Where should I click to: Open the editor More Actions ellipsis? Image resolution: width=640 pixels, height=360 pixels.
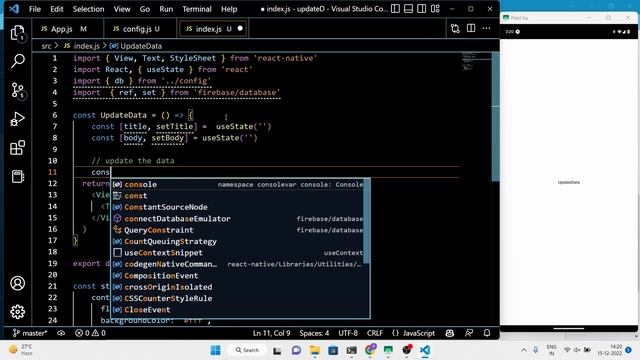pos(486,28)
